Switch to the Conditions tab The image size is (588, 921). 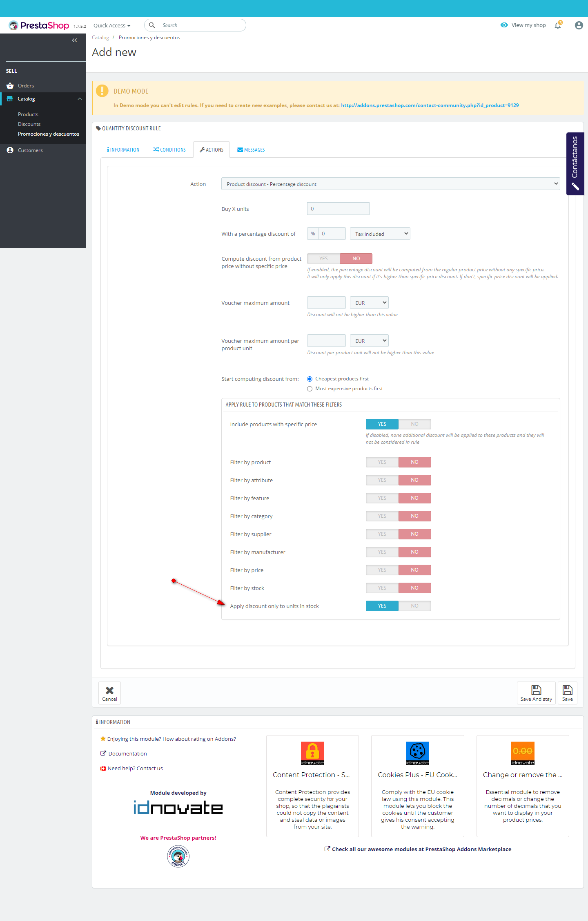[169, 150]
